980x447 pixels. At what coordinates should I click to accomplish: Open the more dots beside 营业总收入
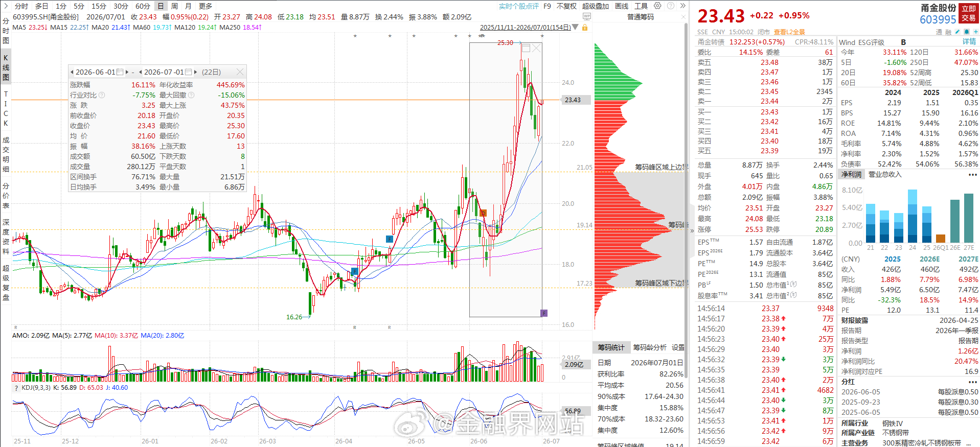(972, 175)
